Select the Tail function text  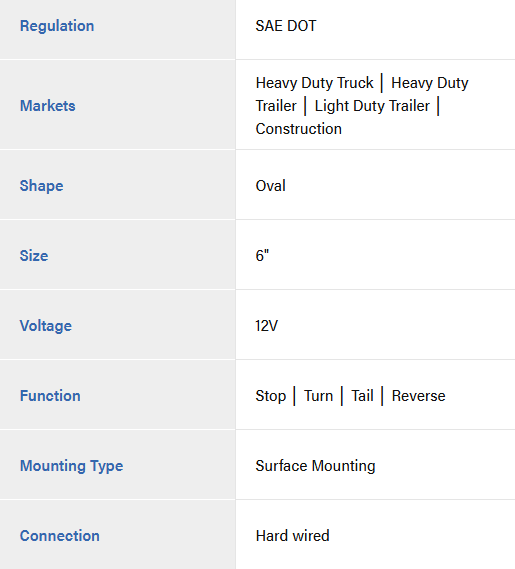pos(362,396)
